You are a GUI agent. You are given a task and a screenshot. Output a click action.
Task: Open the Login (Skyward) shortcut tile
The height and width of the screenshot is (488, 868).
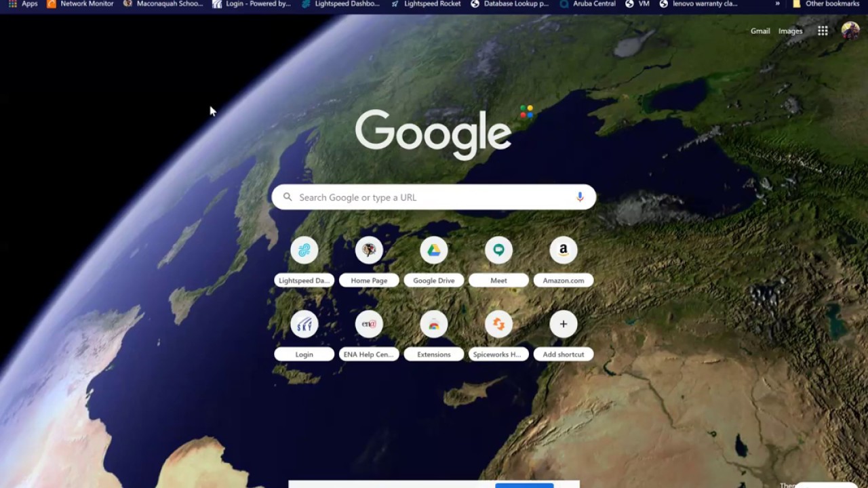click(x=304, y=335)
